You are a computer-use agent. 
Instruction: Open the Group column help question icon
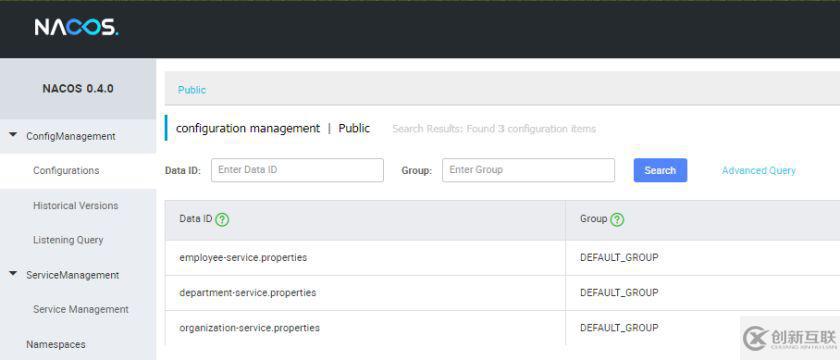tap(617, 220)
